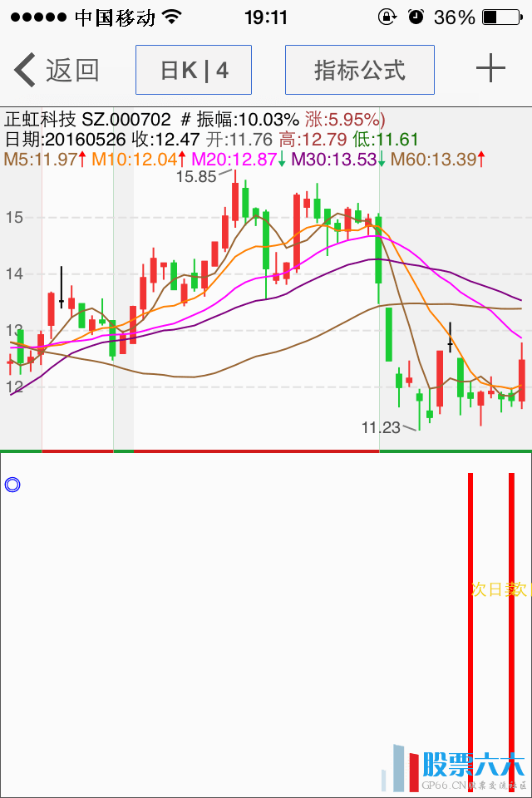Screen dimensions: 532x798
Task: Select the M60:13.39 moving average label
Action: (x=432, y=159)
